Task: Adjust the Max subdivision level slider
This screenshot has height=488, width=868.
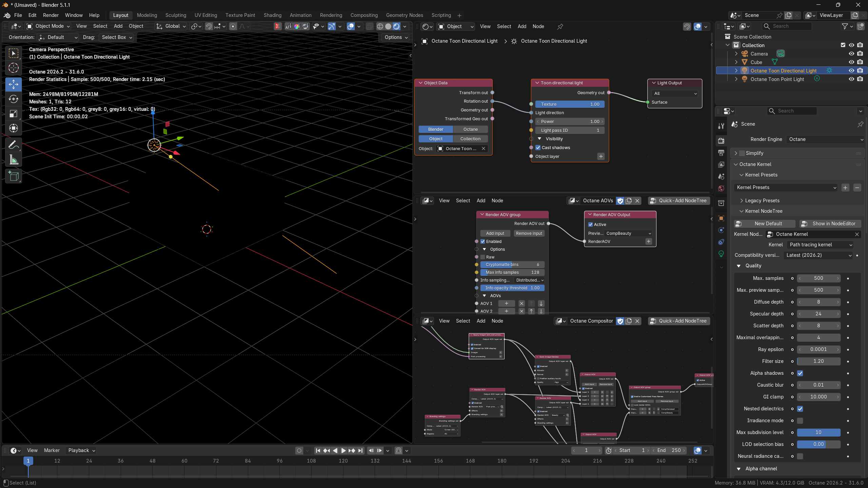Action: [818, 432]
